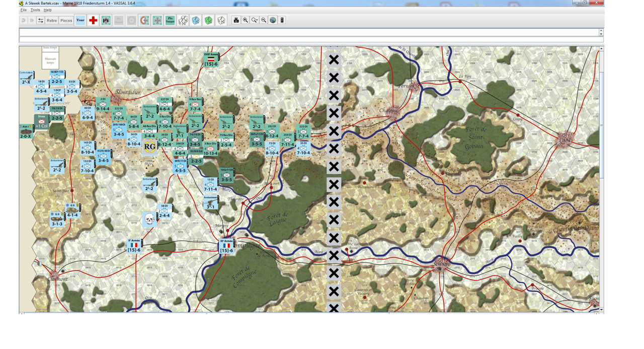Select the 223 DI 7-7-4 counter
The width and height of the screenshot is (644, 349).
(x=303, y=132)
